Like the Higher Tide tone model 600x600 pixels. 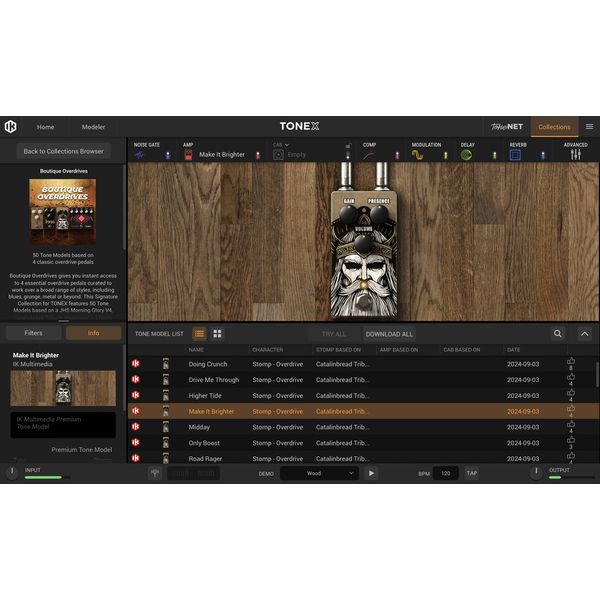click(x=571, y=393)
